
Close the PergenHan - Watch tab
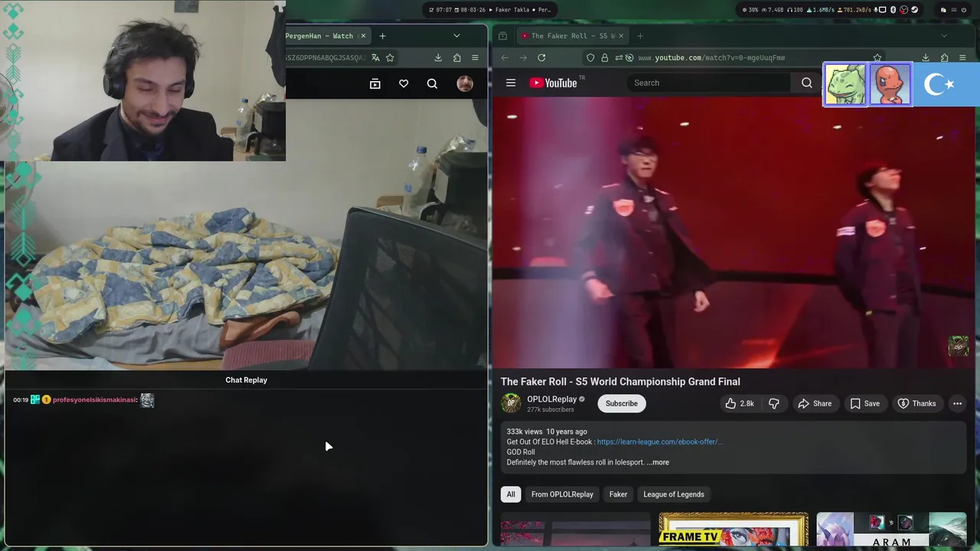point(363,36)
